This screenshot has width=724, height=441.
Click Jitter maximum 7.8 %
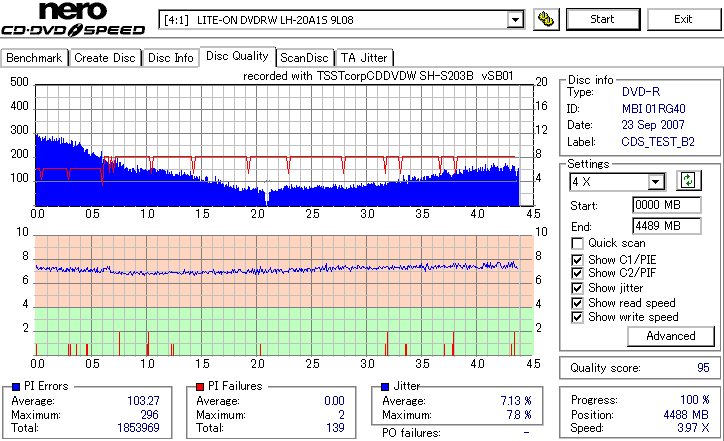click(x=519, y=415)
